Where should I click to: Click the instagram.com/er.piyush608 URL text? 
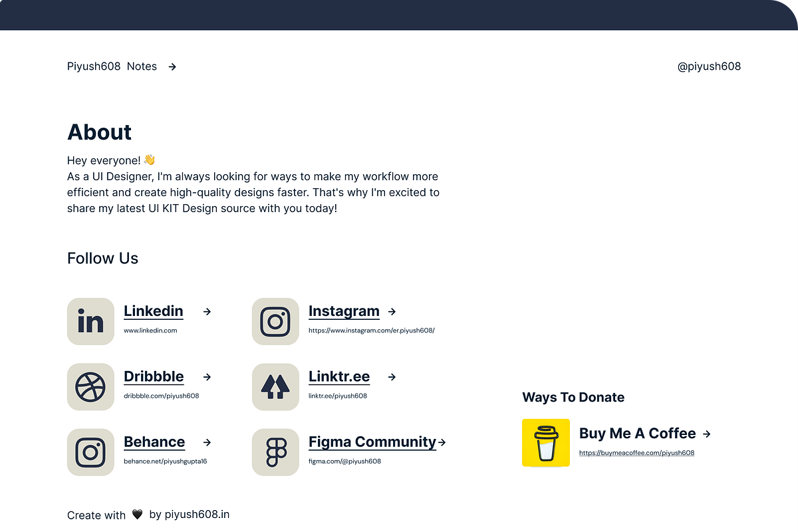click(371, 331)
